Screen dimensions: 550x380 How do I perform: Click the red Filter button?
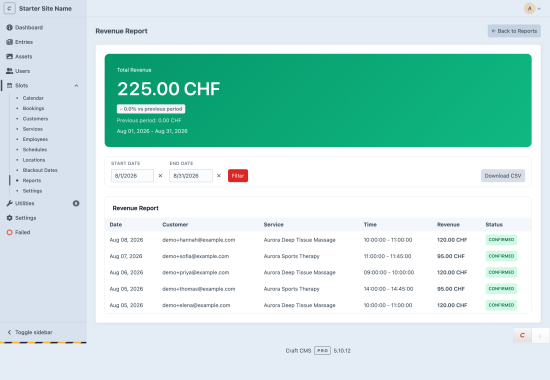tap(238, 176)
